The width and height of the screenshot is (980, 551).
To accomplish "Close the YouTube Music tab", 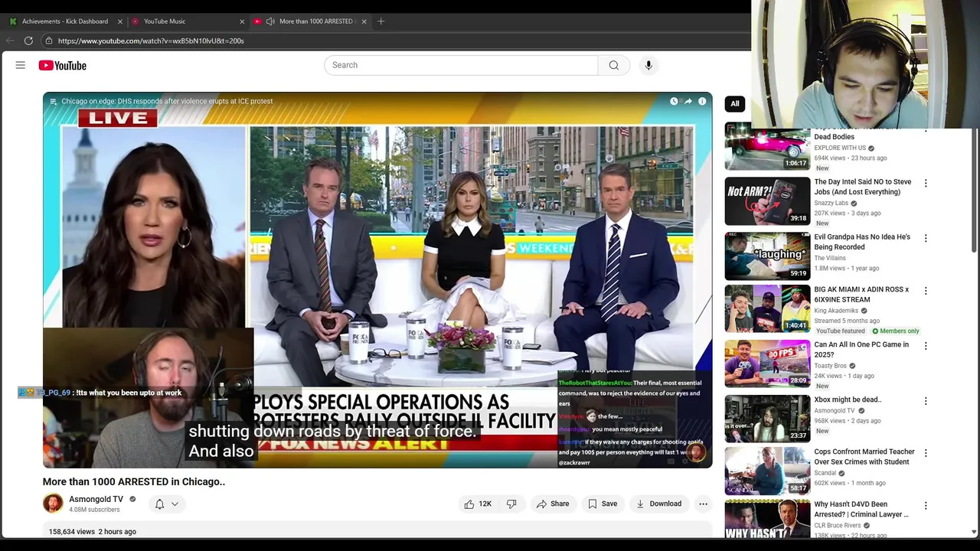I will click(x=242, y=21).
